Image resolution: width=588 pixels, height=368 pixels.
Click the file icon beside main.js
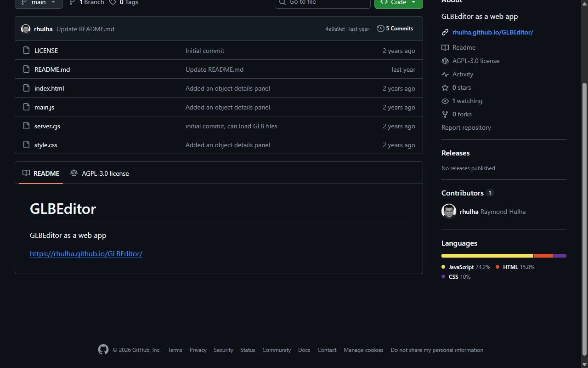[x=26, y=107]
